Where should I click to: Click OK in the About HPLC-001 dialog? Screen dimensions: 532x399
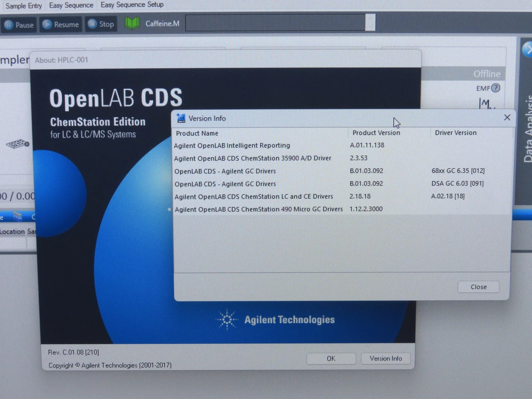coord(331,359)
